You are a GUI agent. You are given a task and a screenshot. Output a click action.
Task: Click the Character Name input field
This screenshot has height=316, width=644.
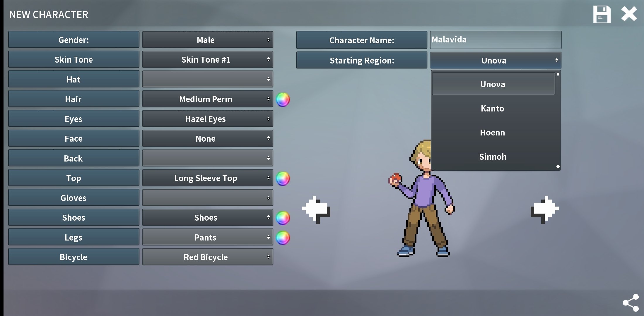(x=495, y=39)
